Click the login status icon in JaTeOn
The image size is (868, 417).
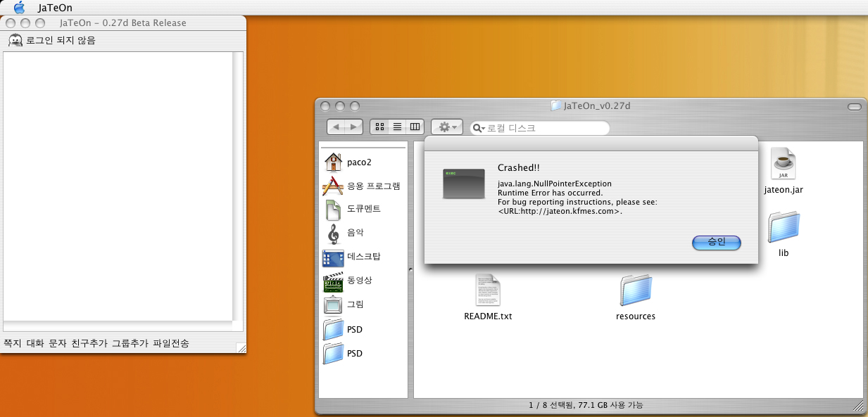coord(15,40)
